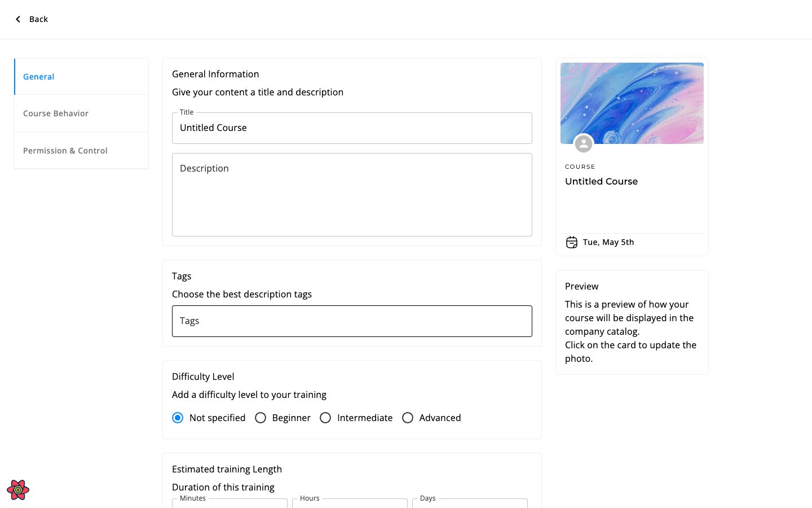812x508 pixels.
Task: Click the Days duration field
Action: (470, 503)
